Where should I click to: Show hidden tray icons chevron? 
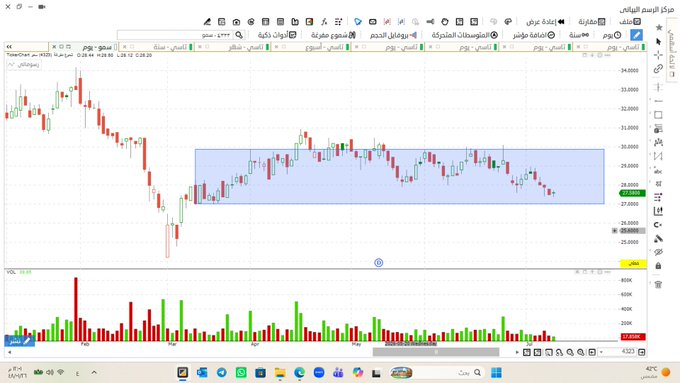tap(94, 373)
